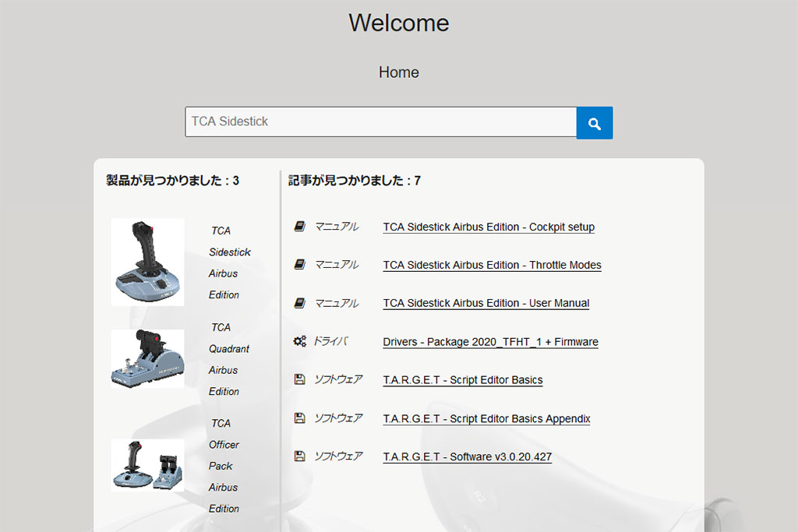Open Drivers - Package 2020_TFHT_1 + Firmware link
Image resolution: width=798 pixels, height=532 pixels.
point(490,342)
